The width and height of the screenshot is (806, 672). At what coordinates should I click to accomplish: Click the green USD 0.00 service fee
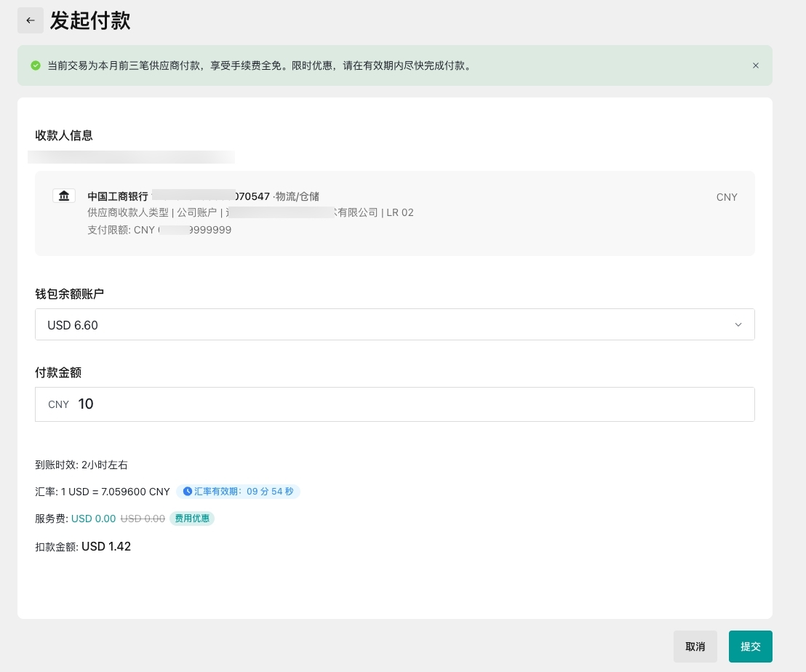click(x=93, y=519)
